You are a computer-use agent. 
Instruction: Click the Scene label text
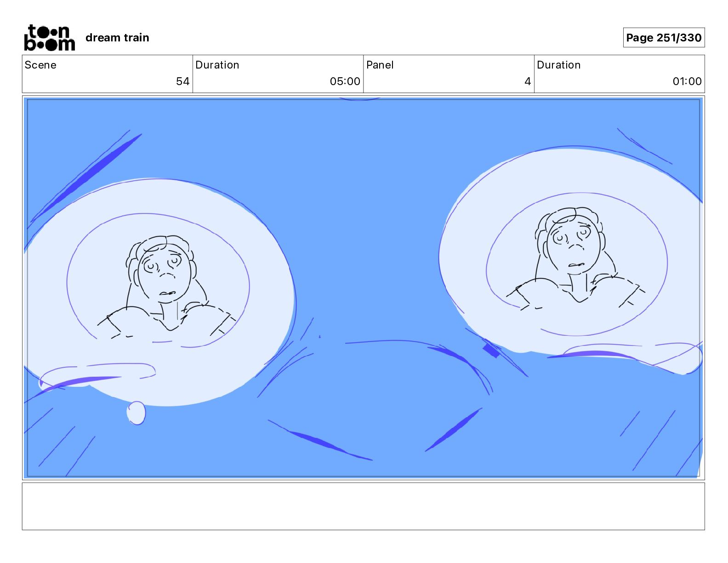point(40,65)
